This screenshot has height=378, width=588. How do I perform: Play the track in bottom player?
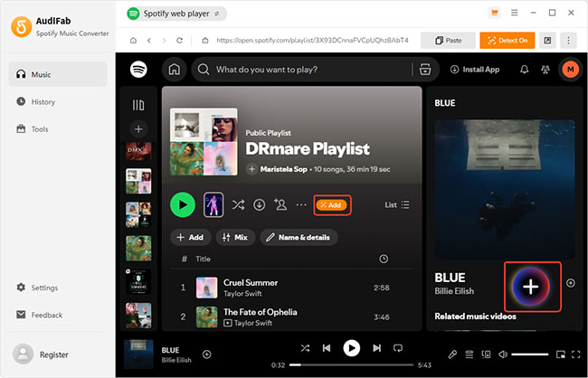[351, 348]
